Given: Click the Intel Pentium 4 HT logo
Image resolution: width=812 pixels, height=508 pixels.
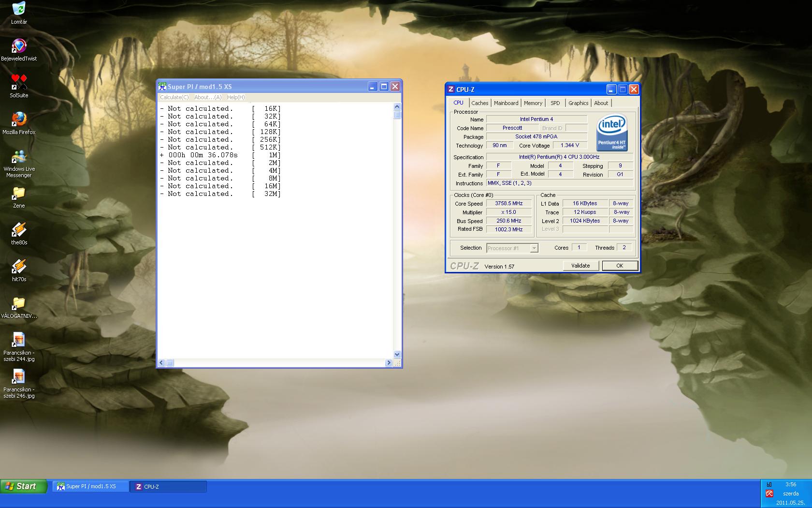Looking at the screenshot, I should coord(612,132).
